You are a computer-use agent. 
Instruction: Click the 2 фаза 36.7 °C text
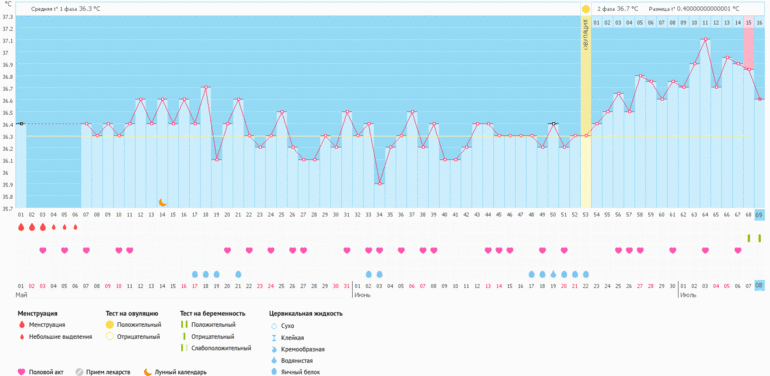pyautogui.click(x=618, y=9)
